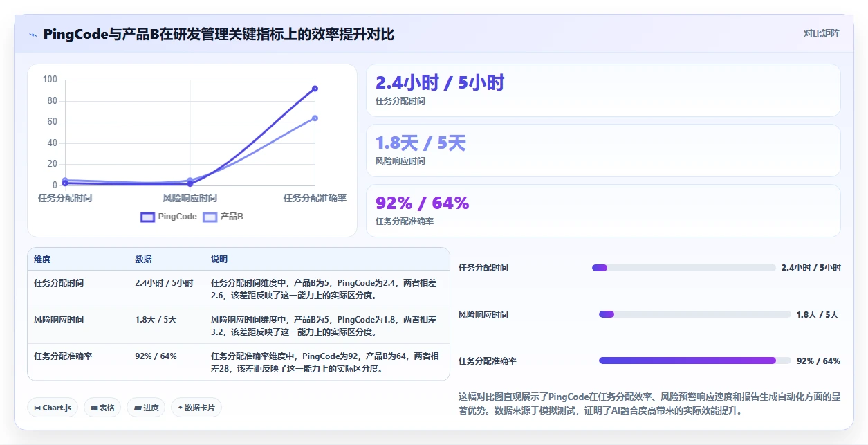Click the 2.4小时 / 5小时 table data cell
Viewport: 868px width, 445px height.
tap(164, 283)
